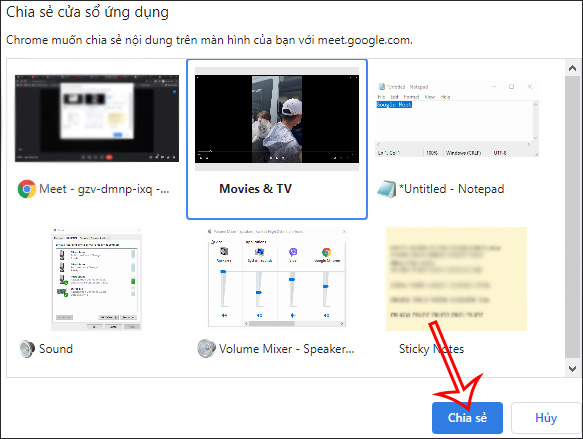Choose the Untitled Notepad window thumbnail
The width and height of the screenshot is (583, 439).
click(x=457, y=119)
